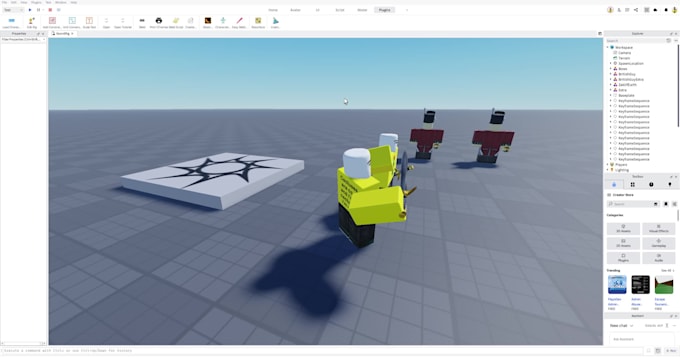This screenshot has height=364, width=680.
Task: Click the Open Tutorial plugin button
Action: click(123, 22)
